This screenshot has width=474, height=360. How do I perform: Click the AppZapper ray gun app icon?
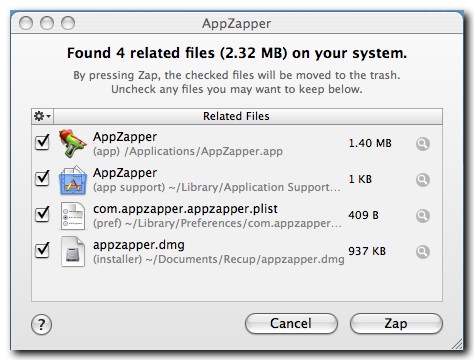pos(73,143)
